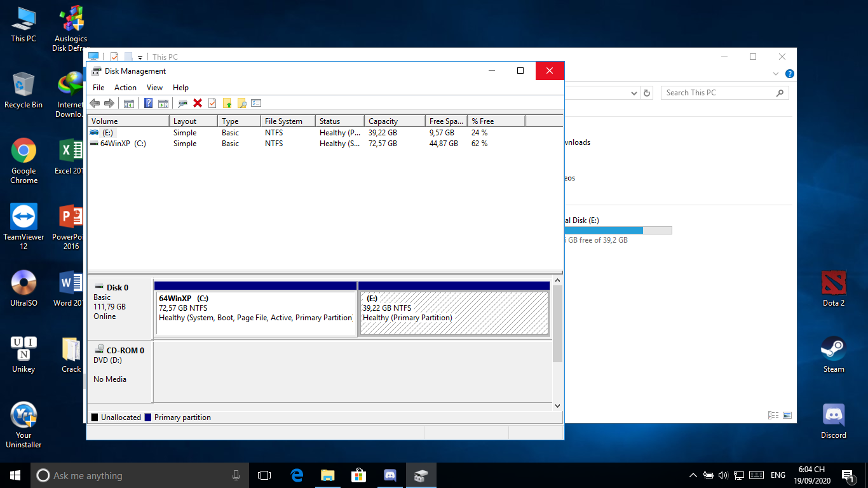This screenshot has height=488, width=868.
Task: Sort volumes by Capacity column header
Action: pyautogui.click(x=395, y=121)
